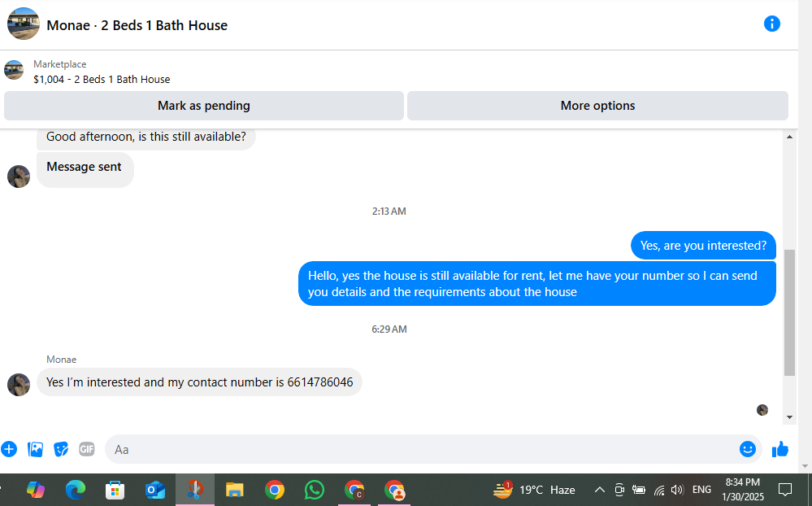The height and width of the screenshot is (506, 812).
Task: Open the emoji picker smiley icon
Action: (x=747, y=449)
